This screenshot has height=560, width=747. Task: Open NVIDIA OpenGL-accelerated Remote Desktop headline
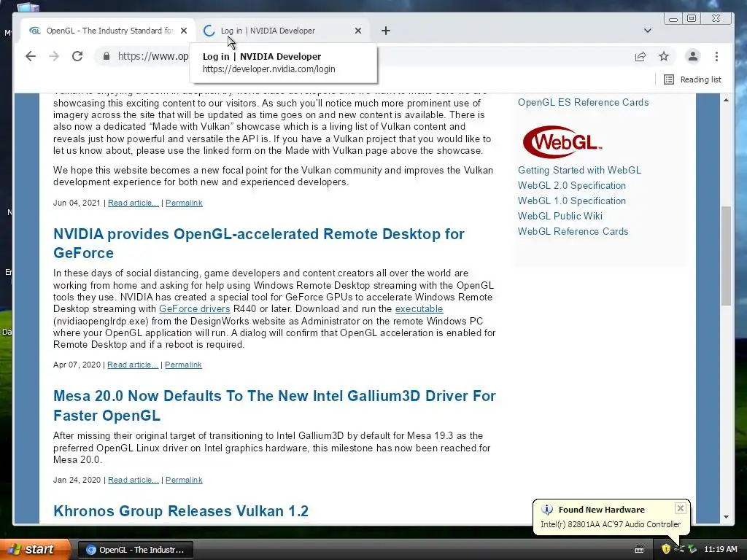(259, 244)
